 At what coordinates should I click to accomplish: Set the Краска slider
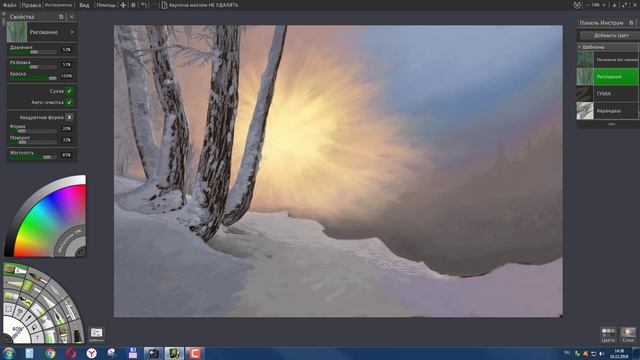tap(33, 78)
